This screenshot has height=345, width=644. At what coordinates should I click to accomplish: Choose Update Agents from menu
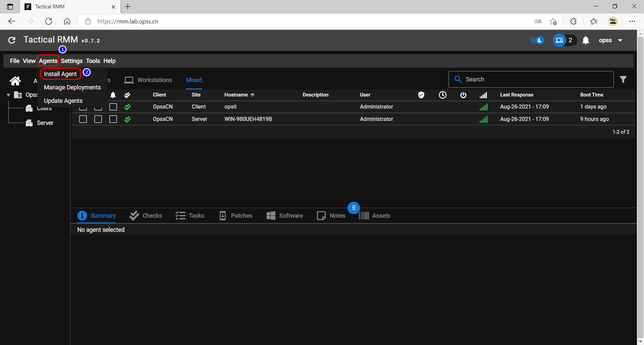tap(63, 101)
